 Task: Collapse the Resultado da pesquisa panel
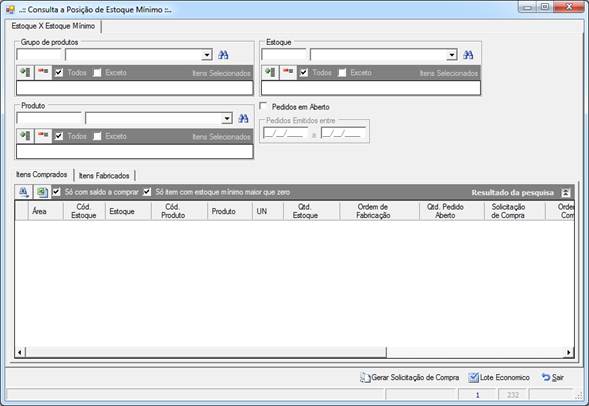tap(566, 193)
